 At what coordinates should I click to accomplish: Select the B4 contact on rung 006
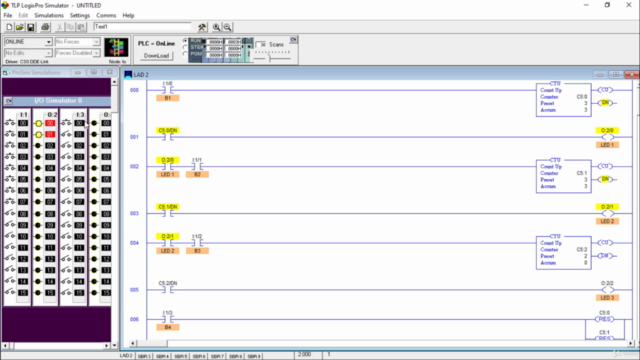pyautogui.click(x=168, y=319)
